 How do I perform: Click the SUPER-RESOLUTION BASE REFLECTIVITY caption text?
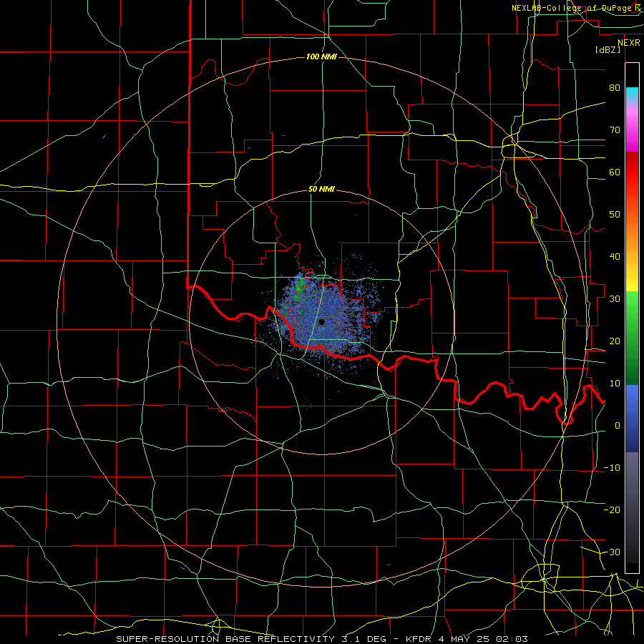tap(225, 639)
